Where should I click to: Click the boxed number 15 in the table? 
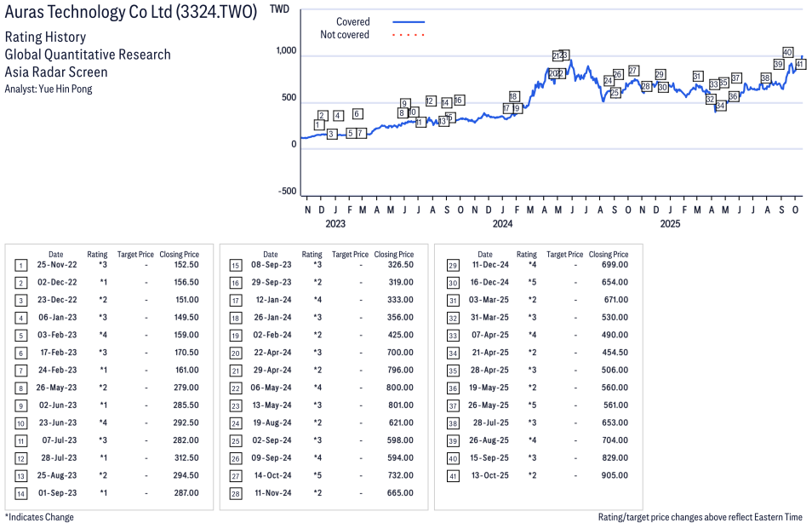pos(235,265)
